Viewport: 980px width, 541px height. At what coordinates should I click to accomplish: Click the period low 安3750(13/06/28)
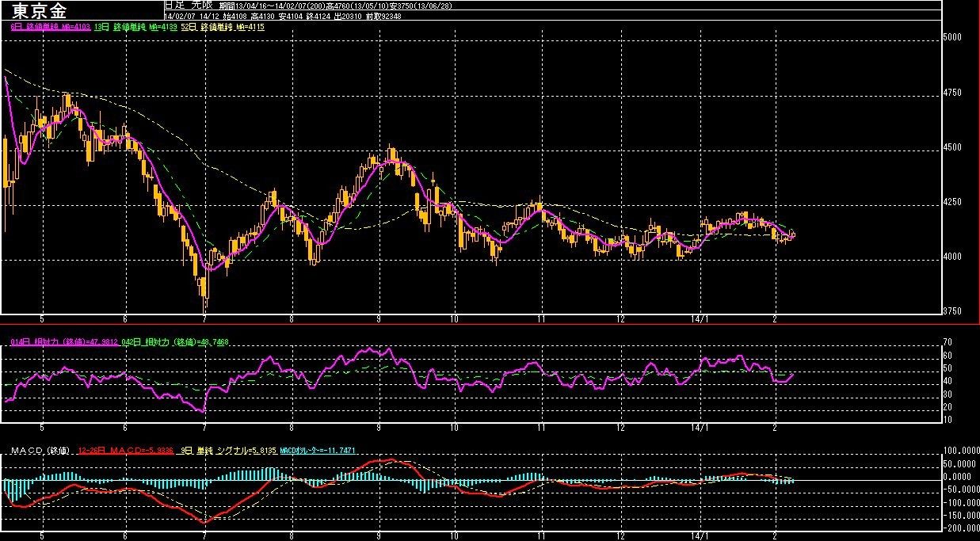point(420,6)
